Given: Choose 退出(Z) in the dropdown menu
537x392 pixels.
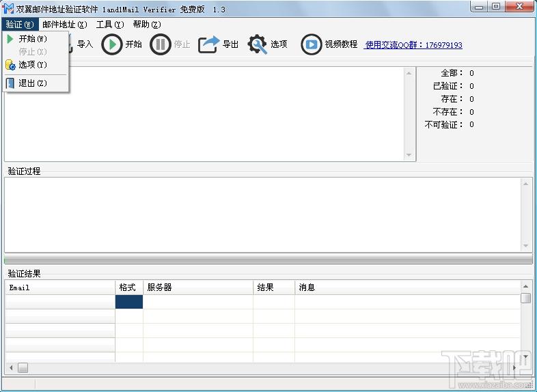Looking at the screenshot, I should [x=36, y=83].
